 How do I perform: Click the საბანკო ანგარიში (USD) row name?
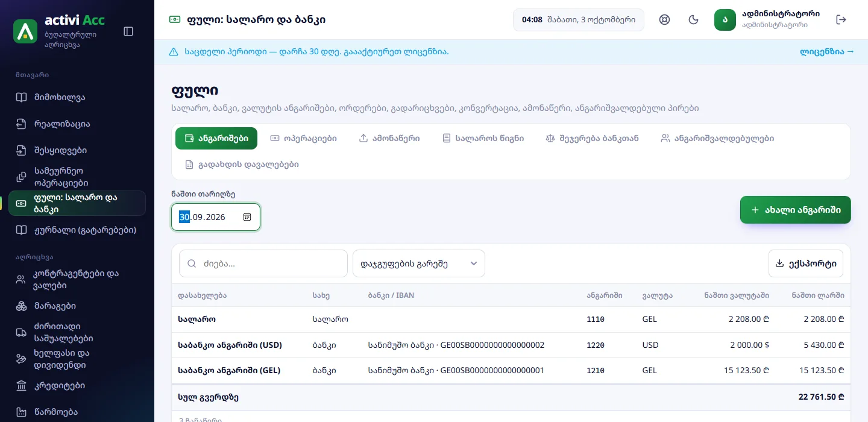click(x=230, y=345)
